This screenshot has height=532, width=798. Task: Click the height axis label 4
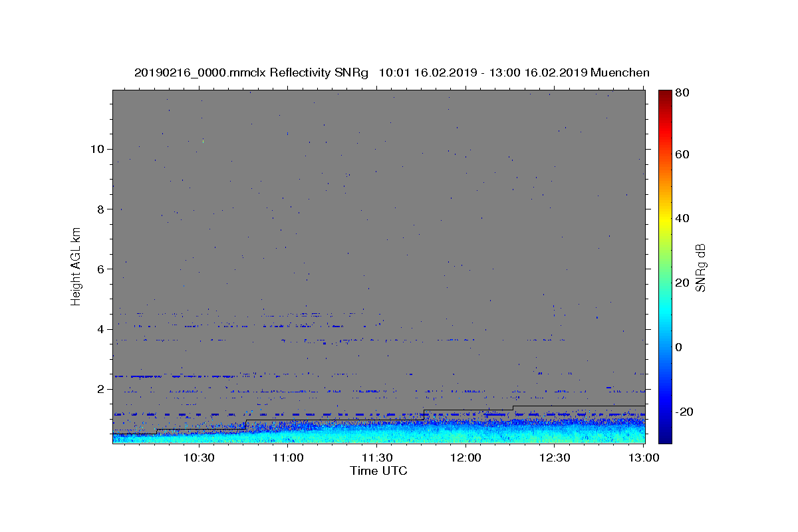coord(99,329)
